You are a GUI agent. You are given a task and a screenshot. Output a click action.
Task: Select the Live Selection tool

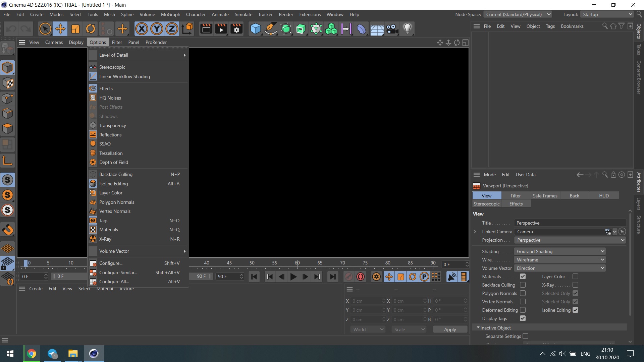coord(45,29)
